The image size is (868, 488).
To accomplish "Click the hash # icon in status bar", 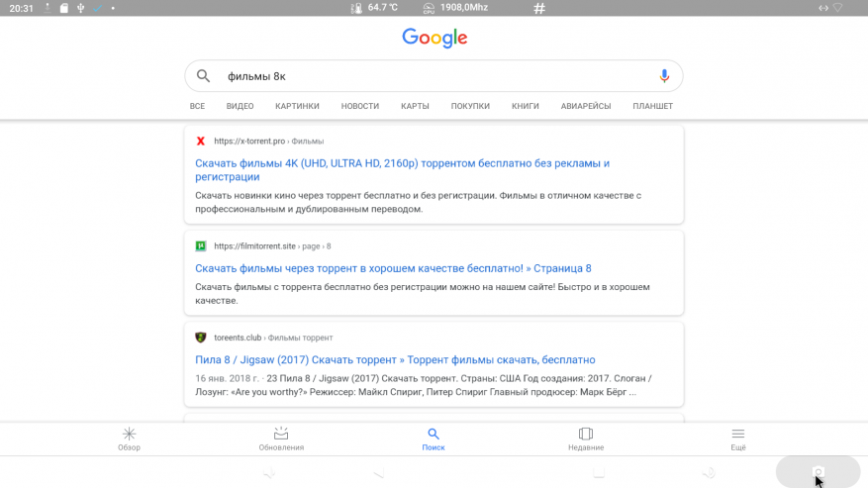I will [x=539, y=8].
